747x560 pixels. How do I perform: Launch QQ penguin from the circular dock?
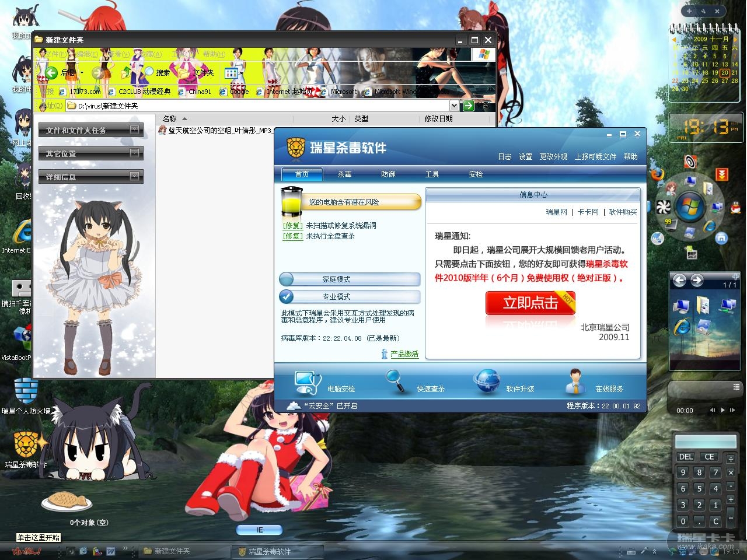tap(735, 207)
